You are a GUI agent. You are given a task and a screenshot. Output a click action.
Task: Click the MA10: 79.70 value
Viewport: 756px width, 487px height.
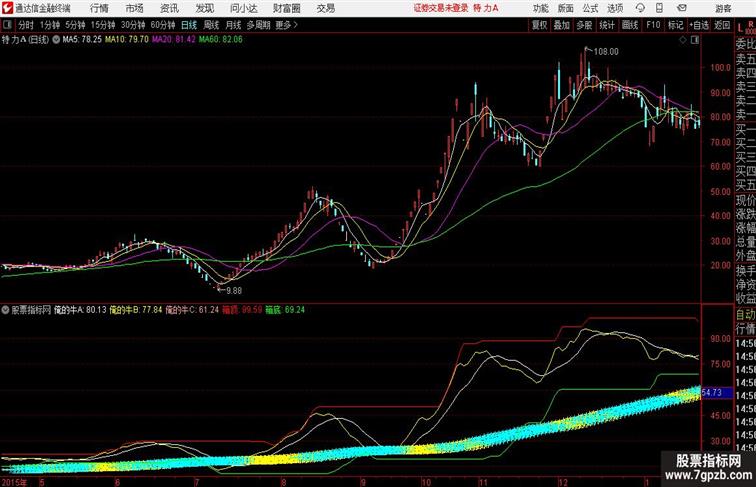[127, 40]
